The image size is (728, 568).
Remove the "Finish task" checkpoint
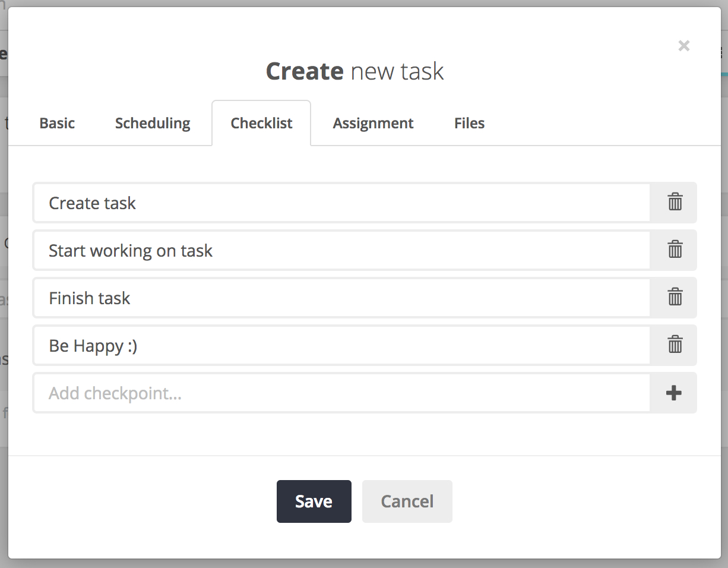673,298
